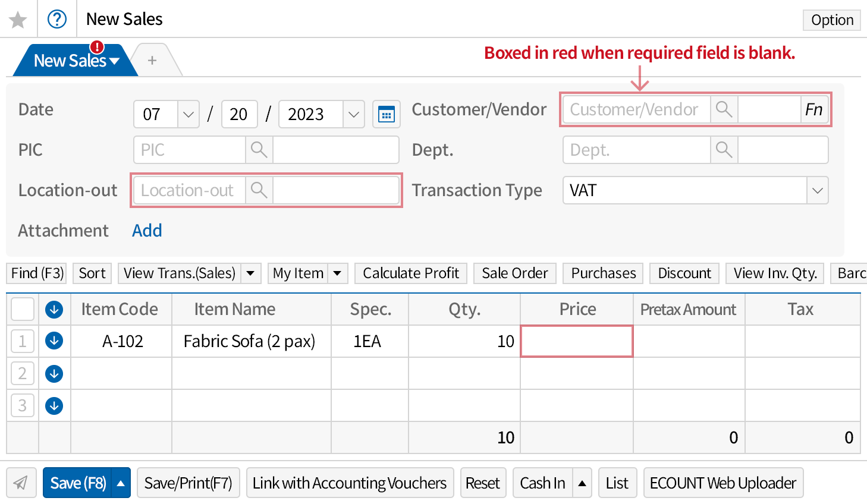867x504 pixels.
Task: Click the Customer/Vendor search magnifier
Action: click(x=724, y=109)
